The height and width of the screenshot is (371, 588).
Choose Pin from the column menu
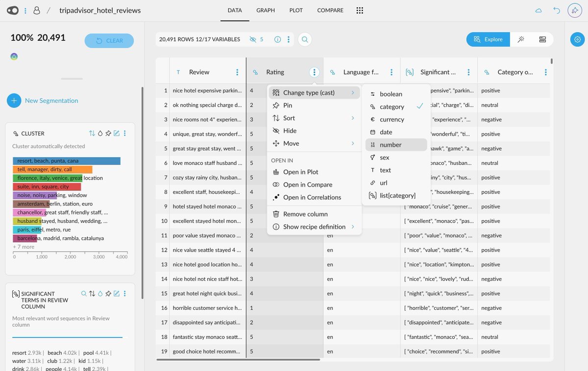click(x=314, y=105)
